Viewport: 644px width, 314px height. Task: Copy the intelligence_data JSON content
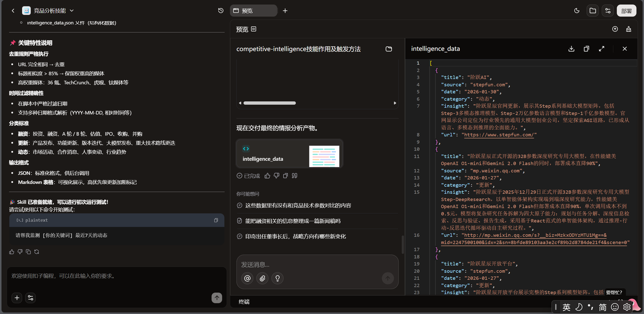pyautogui.click(x=586, y=49)
